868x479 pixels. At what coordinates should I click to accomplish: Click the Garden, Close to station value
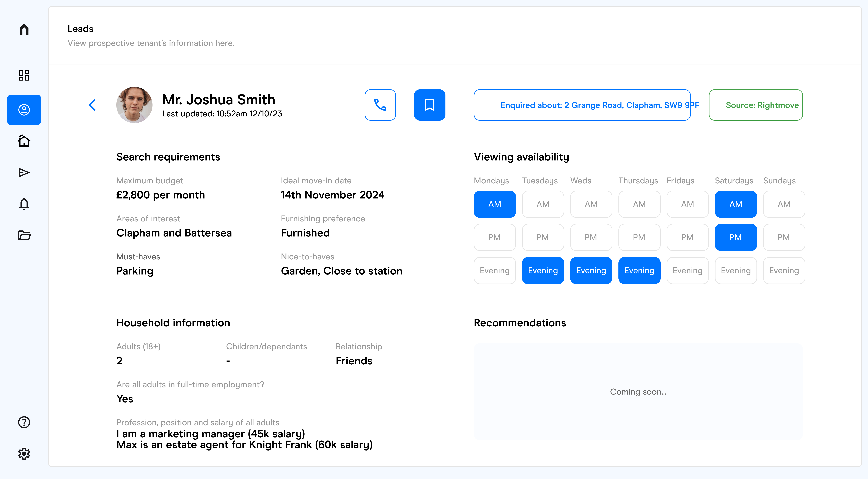click(342, 271)
